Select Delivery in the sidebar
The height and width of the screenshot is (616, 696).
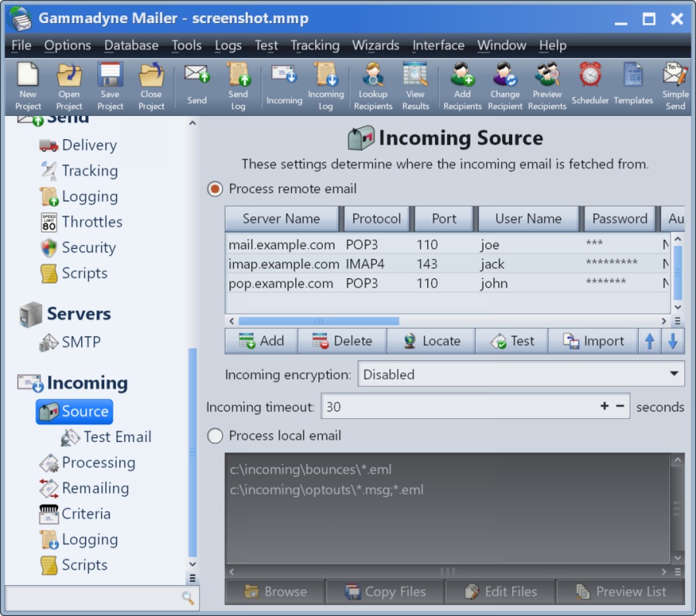(x=78, y=145)
